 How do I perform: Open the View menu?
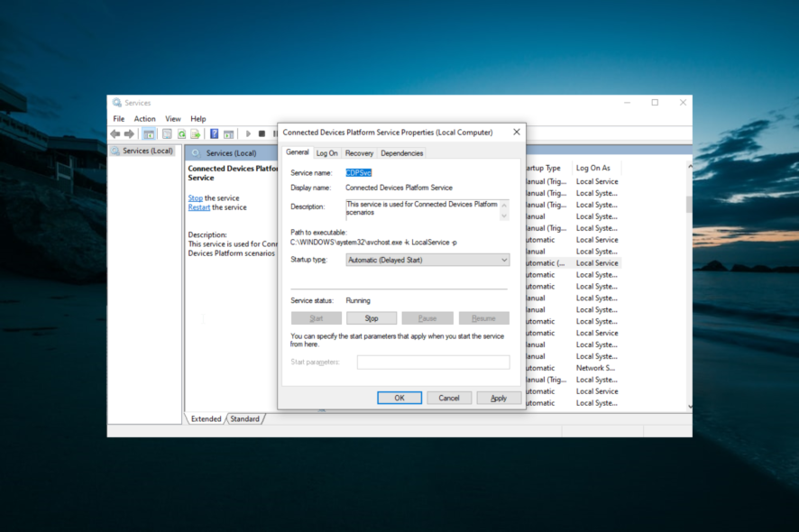point(173,119)
